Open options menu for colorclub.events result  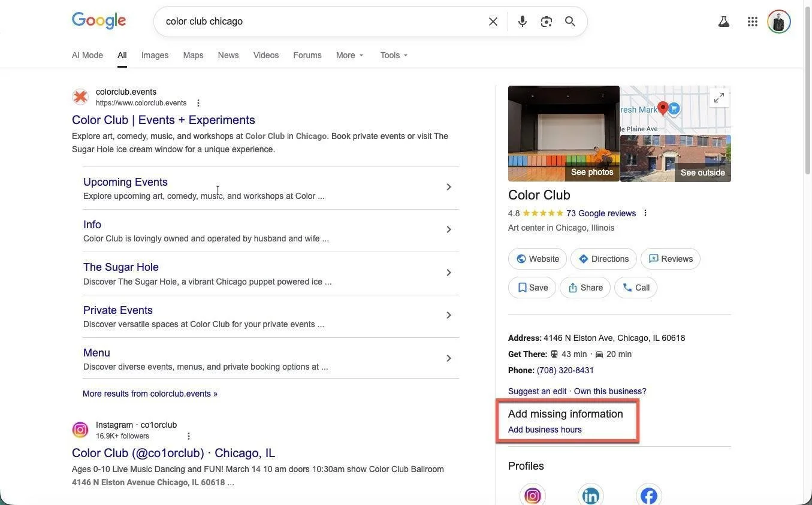[198, 103]
